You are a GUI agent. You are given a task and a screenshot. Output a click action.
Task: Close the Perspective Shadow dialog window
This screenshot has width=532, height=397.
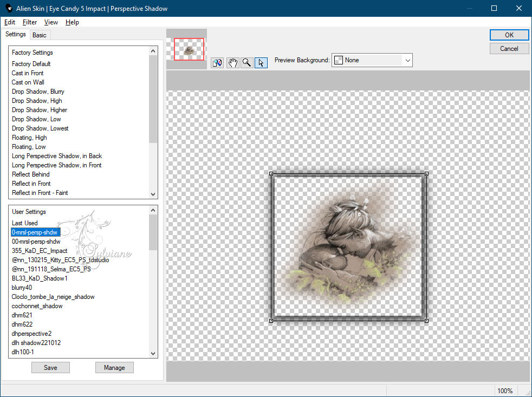[519, 8]
